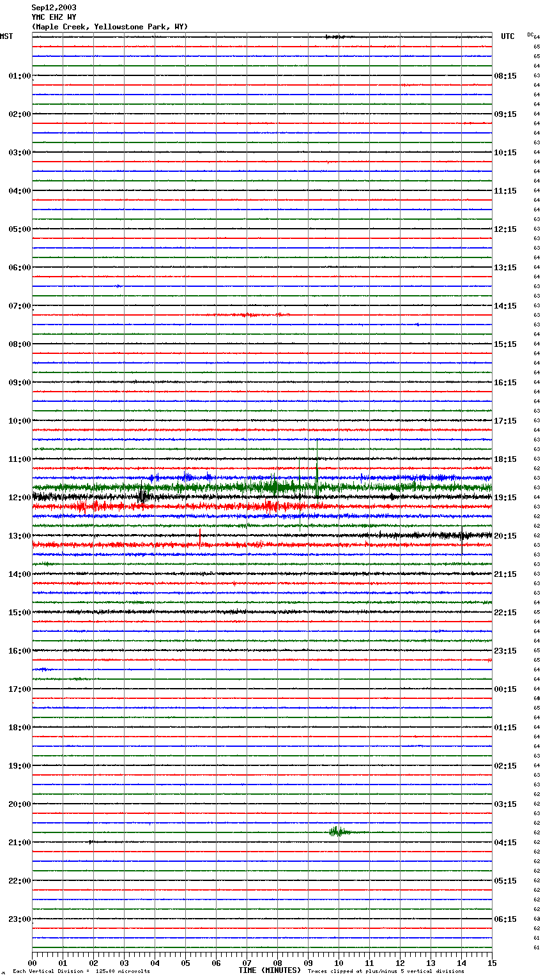Viewport: 543px width, 980px height.
Task: Click the 14:15 UTC time label
Action: click(x=505, y=306)
